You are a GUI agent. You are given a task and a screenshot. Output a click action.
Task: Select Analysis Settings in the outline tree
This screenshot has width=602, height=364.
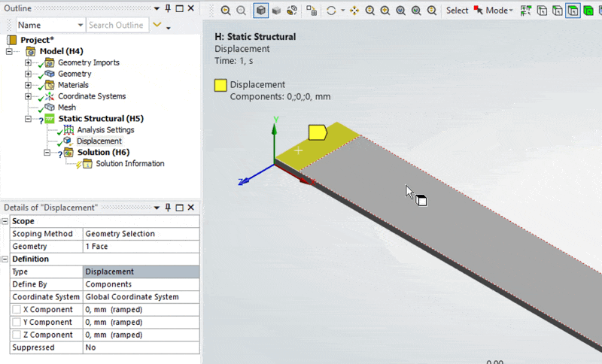click(105, 130)
